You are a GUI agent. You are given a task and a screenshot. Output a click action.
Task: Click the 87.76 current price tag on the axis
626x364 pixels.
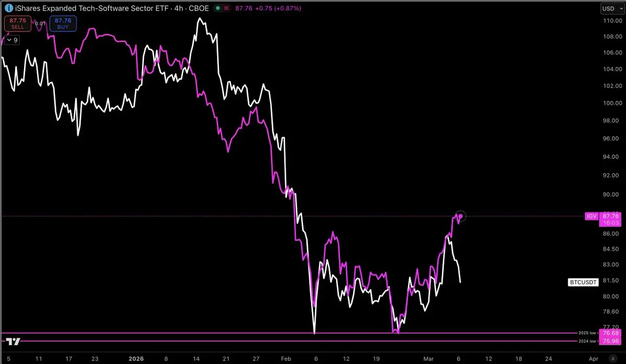pos(610,215)
